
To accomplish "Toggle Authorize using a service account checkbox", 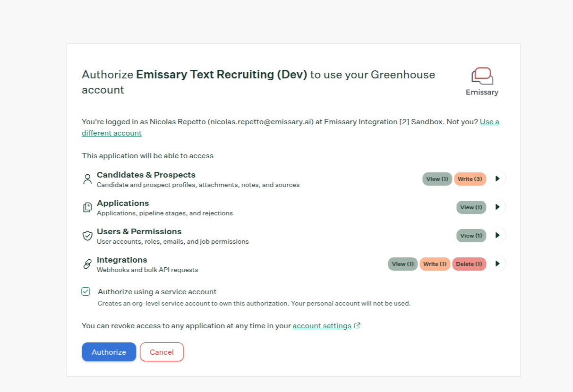I will (86, 291).
